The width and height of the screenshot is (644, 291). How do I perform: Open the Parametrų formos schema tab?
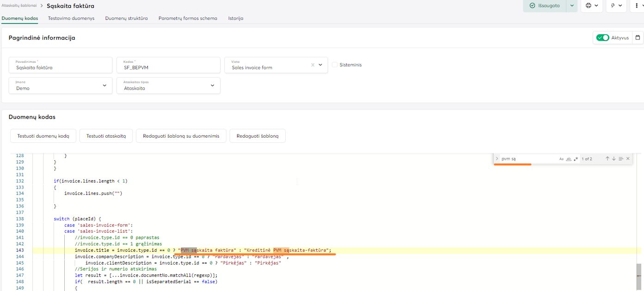pos(188,18)
